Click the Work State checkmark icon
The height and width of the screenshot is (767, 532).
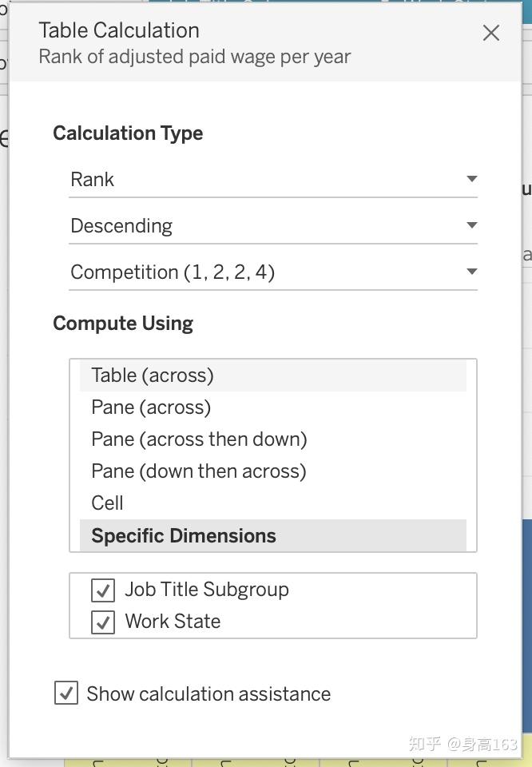[x=102, y=621]
